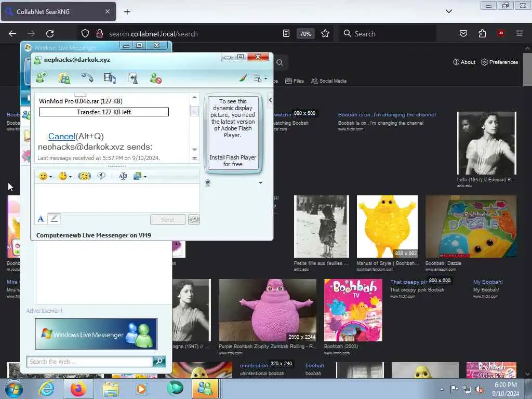The height and width of the screenshot is (399, 532).
Task: Click the change font AB icon
Action: coord(123,176)
